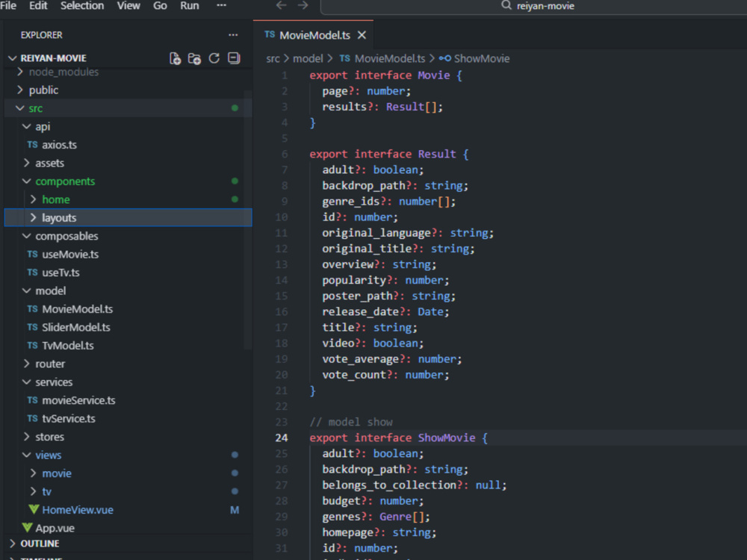Click the reiyan-movie command center search box
Viewport: 747px width, 560px height.
coord(533,6)
